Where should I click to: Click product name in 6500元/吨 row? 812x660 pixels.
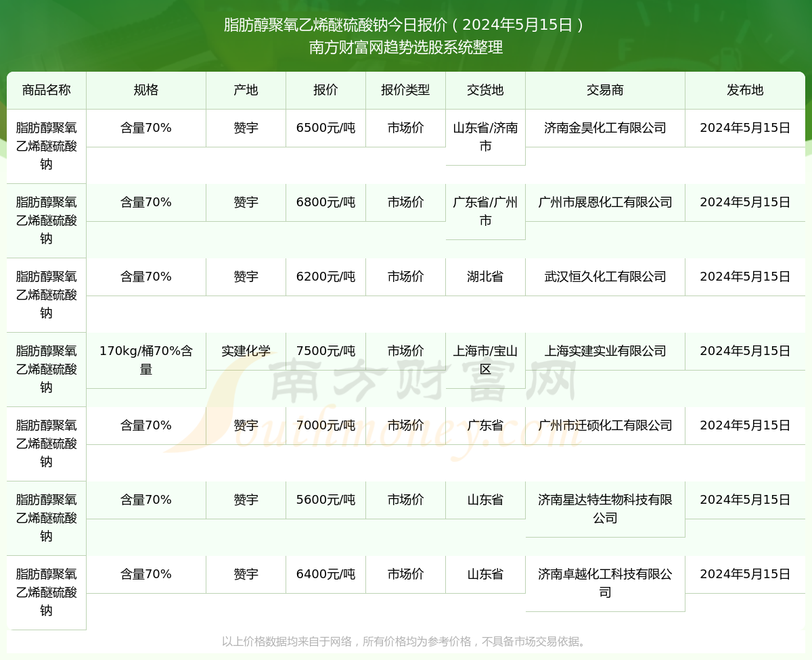click(x=46, y=146)
